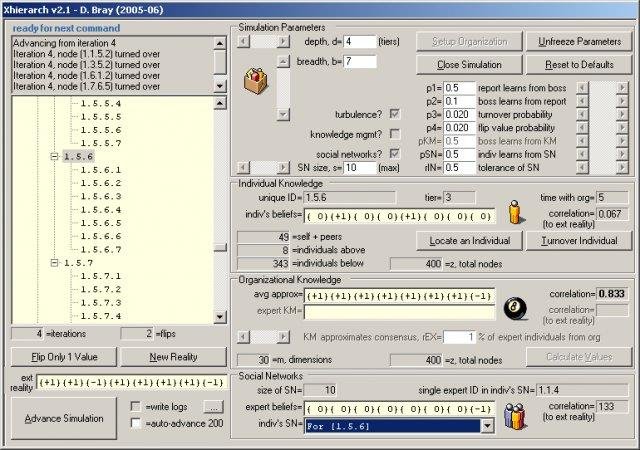Click the New Reality button
640x450 pixels.
coord(173,357)
